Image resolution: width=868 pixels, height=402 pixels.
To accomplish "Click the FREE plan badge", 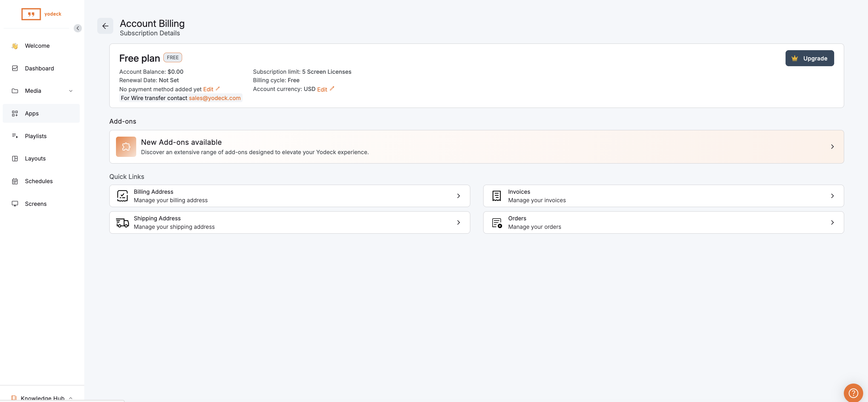I will [x=172, y=58].
